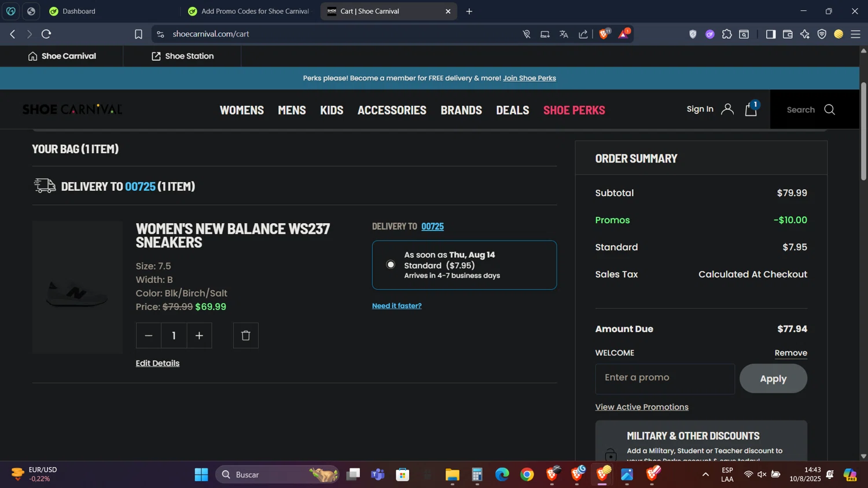Go back with the browser back arrow

[13, 34]
